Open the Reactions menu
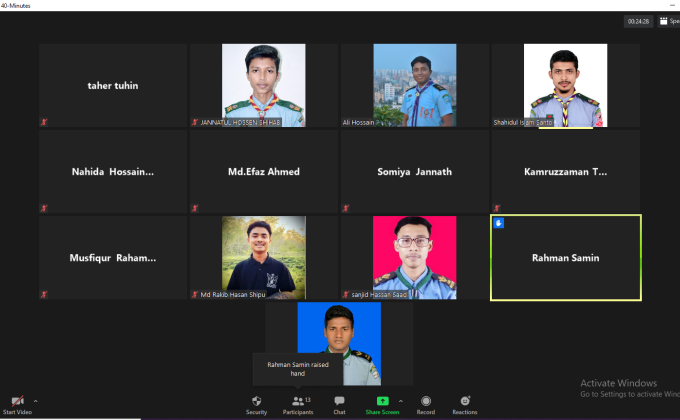 464,403
